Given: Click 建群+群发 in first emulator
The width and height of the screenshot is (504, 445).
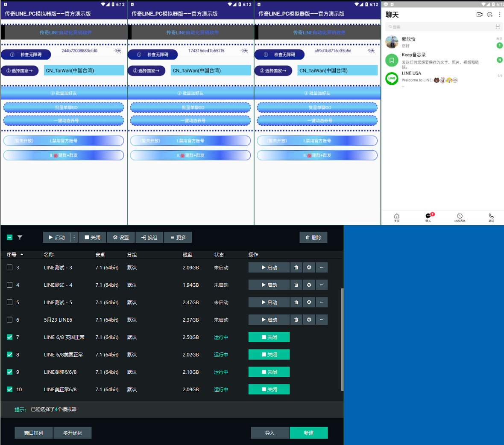Looking at the screenshot, I should pos(64,155).
